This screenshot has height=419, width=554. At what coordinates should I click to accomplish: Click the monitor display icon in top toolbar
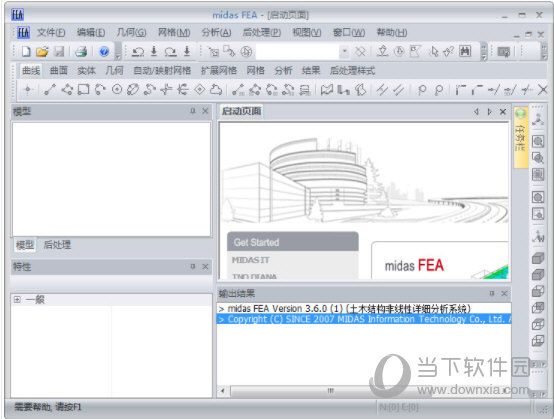503,52
